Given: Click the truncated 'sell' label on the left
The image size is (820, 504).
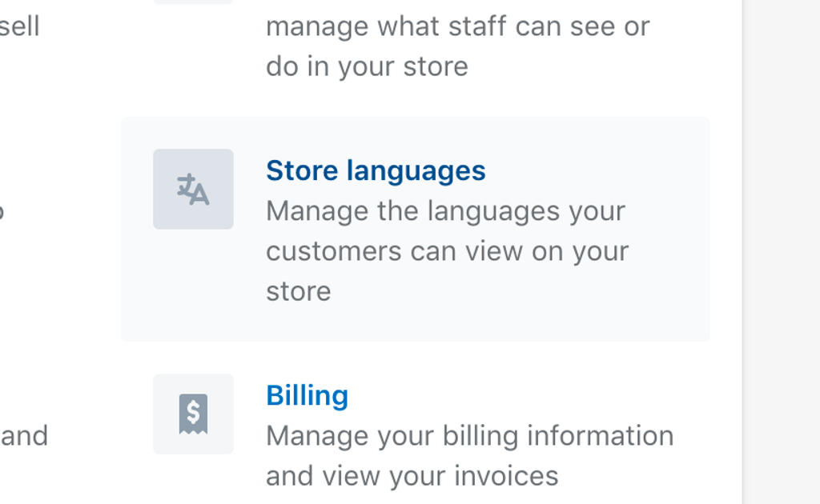Looking at the screenshot, I should [x=19, y=24].
